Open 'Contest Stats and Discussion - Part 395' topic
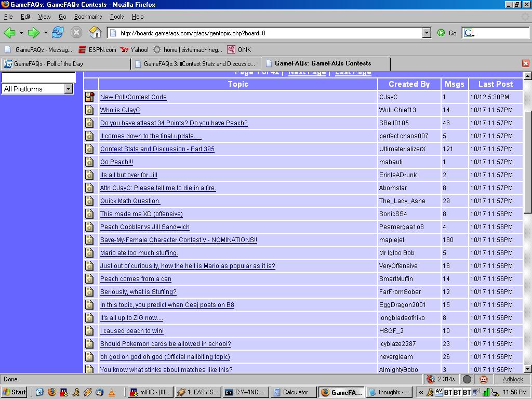Screen dimensions: 532x399 coord(157,149)
